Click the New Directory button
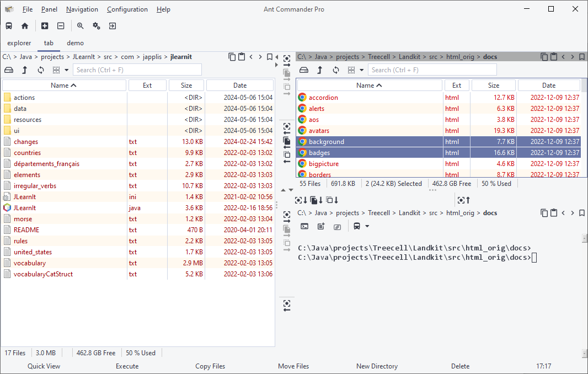This screenshot has width=588, height=374. [377, 366]
